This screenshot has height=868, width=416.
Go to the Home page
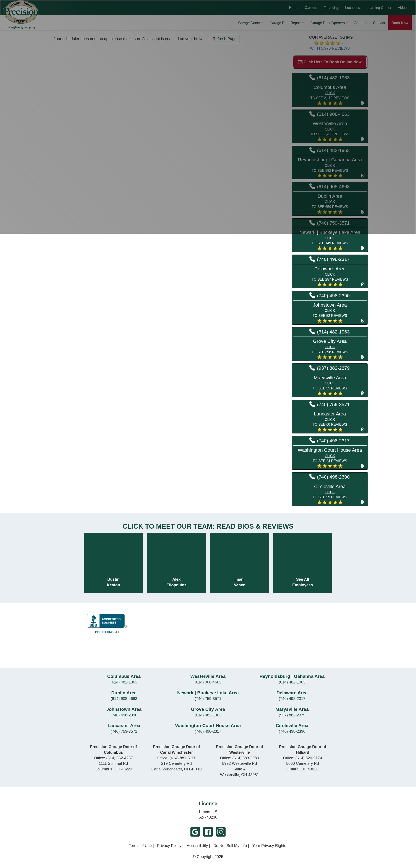(294, 8)
